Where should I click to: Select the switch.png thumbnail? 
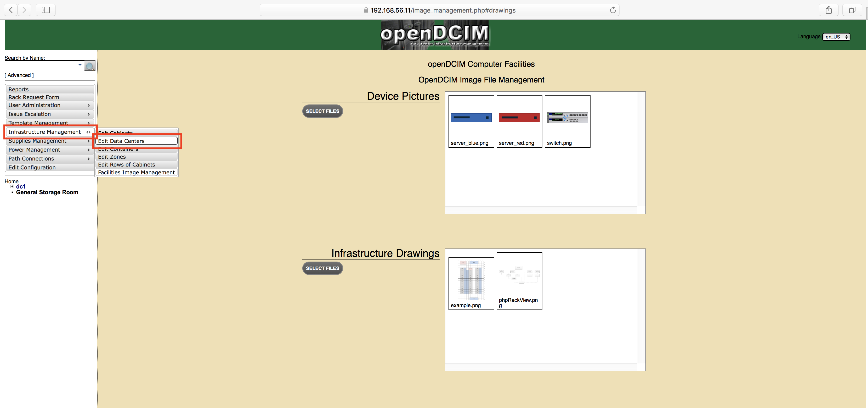click(x=568, y=121)
